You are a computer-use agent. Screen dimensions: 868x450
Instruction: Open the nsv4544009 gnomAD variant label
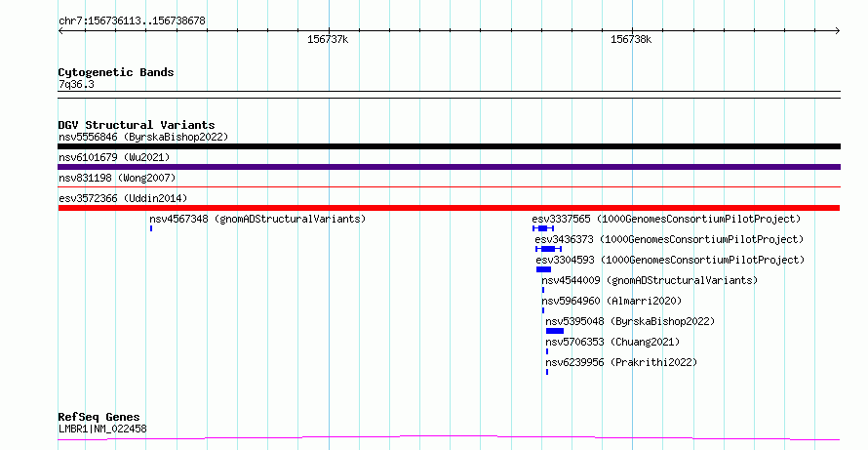pyautogui.click(x=650, y=280)
